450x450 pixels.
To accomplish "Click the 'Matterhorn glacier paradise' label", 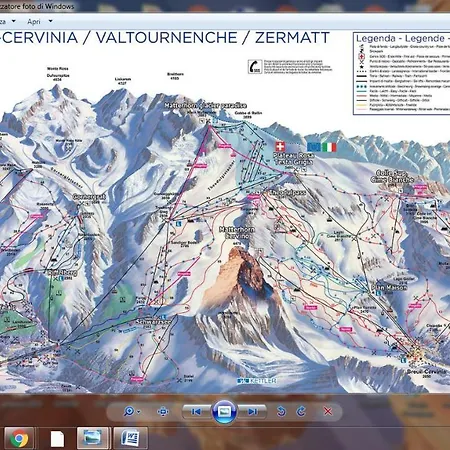I will coord(206,106).
